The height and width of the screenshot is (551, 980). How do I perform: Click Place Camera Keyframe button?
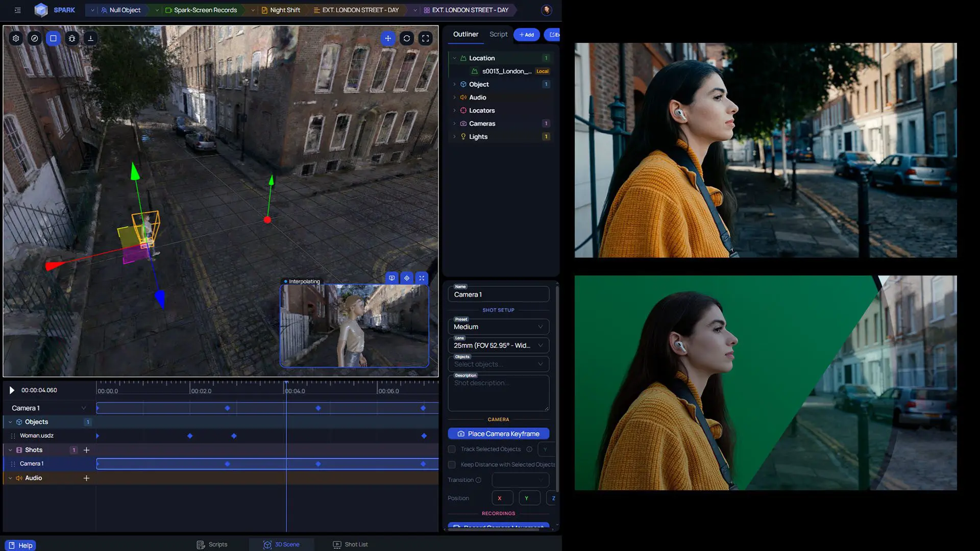pos(498,434)
